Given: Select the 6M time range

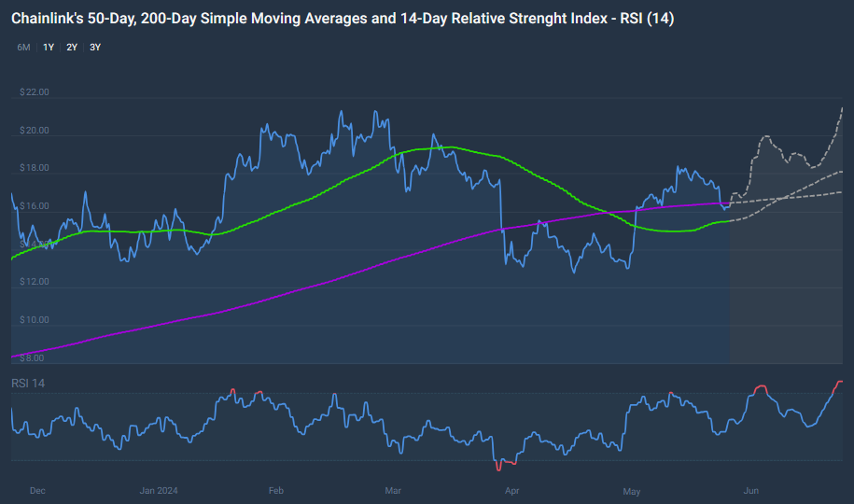Looking at the screenshot, I should [23, 47].
